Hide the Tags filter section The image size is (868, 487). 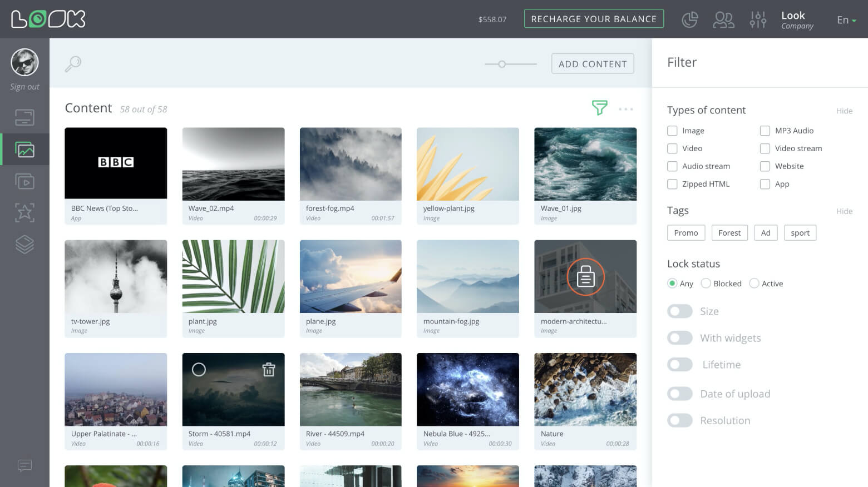click(x=844, y=211)
